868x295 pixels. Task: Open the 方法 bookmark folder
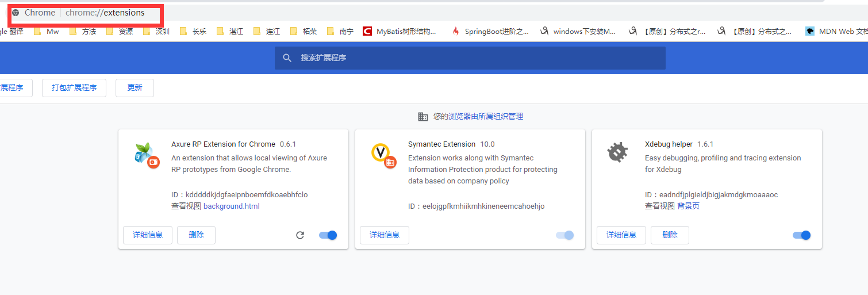point(83,31)
